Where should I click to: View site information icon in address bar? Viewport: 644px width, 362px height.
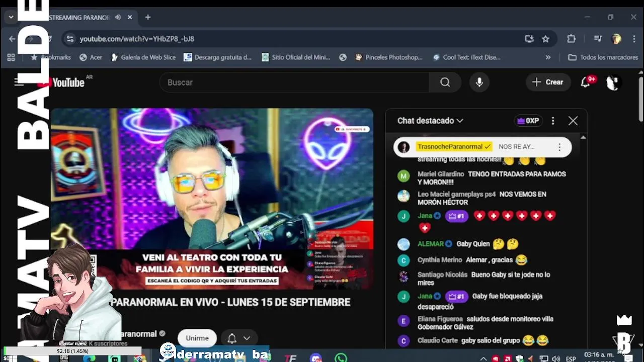pos(70,39)
